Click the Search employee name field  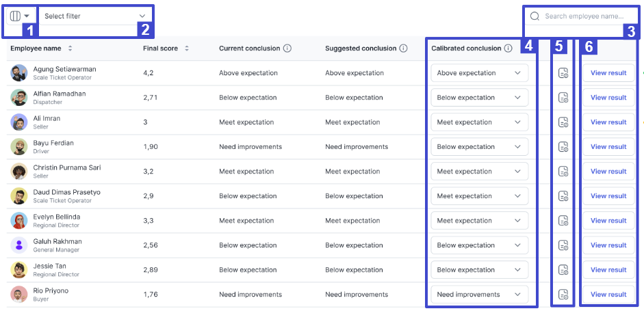tap(581, 16)
